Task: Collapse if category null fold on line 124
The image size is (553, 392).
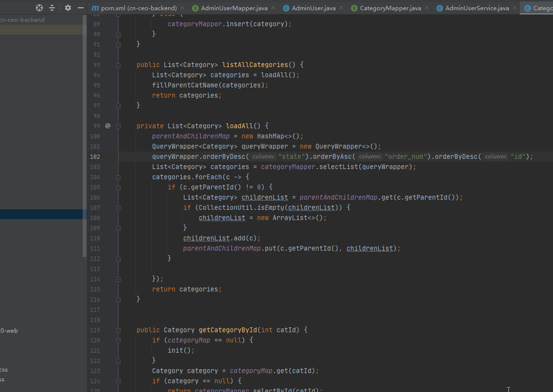Action: click(118, 381)
